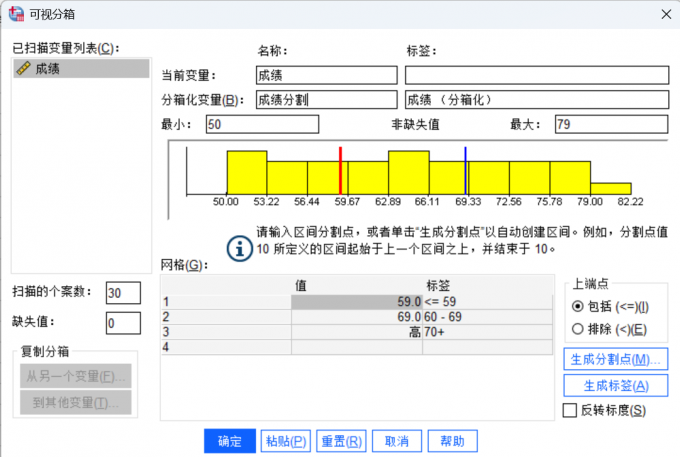
Task: Click the 标签 column header in grid
Action: (438, 285)
